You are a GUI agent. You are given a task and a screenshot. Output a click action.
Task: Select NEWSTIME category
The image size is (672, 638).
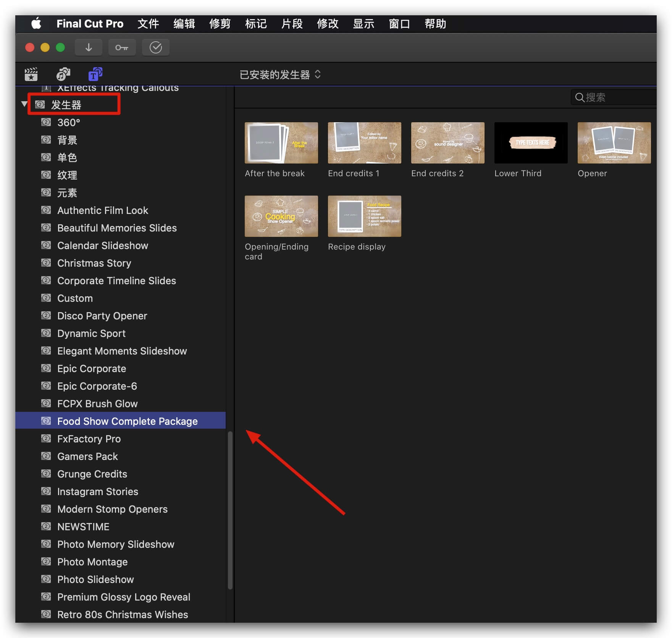click(120, 526)
